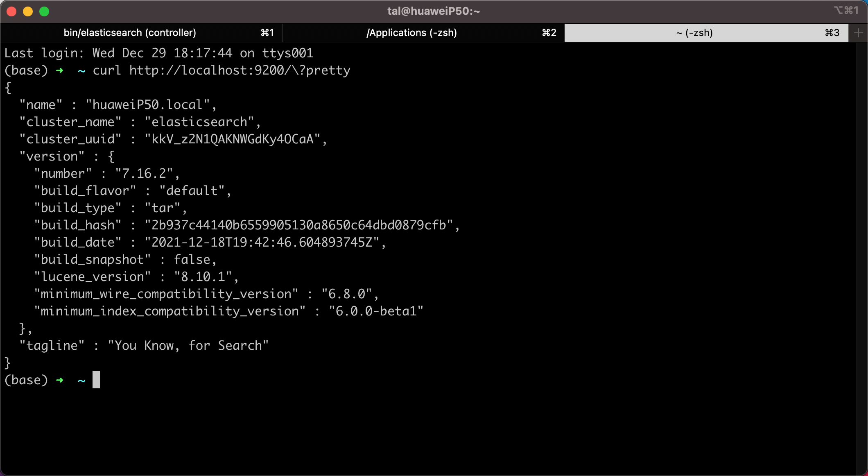Viewport: 868px width, 476px height.
Task: Switch to bin/elasticsearch (controller) tab
Action: [130, 33]
